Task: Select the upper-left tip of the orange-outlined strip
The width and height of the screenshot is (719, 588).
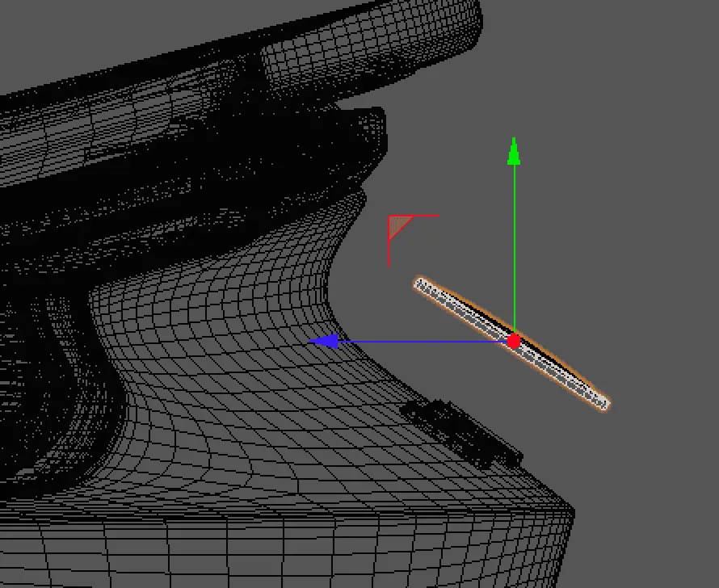Action: pos(421,283)
